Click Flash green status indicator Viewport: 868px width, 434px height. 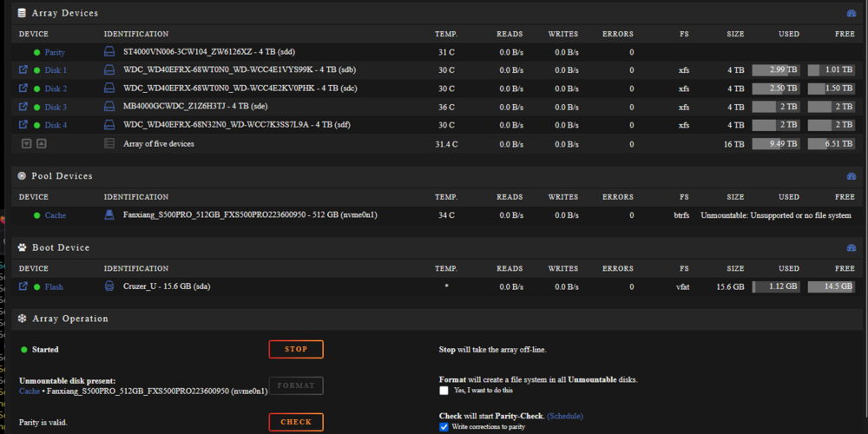[x=36, y=287]
